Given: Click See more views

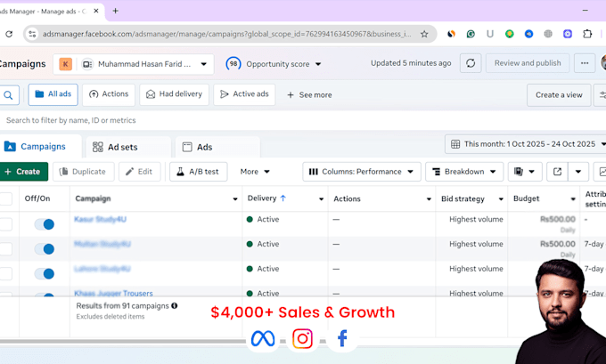Looking at the screenshot, I should click(309, 95).
